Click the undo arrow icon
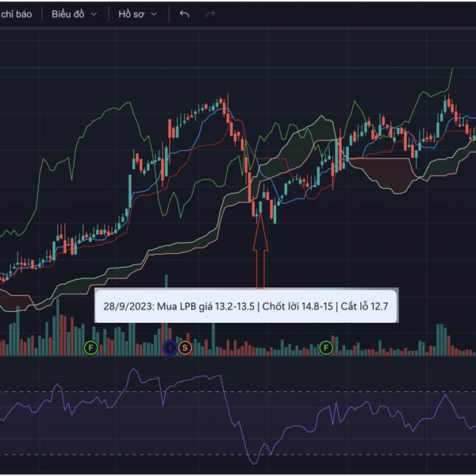Viewport: 476px width, 476px height. click(x=184, y=14)
